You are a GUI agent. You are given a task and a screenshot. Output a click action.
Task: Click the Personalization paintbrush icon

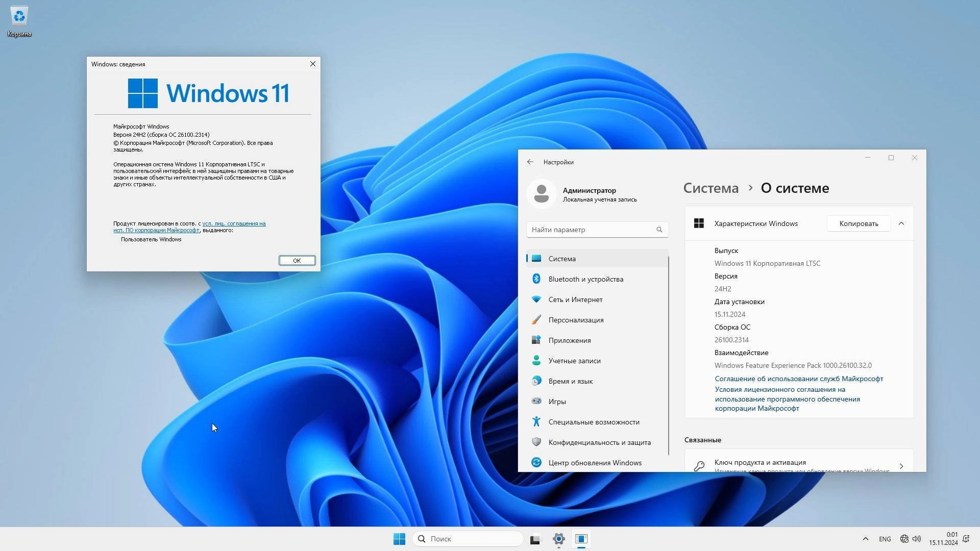click(536, 319)
